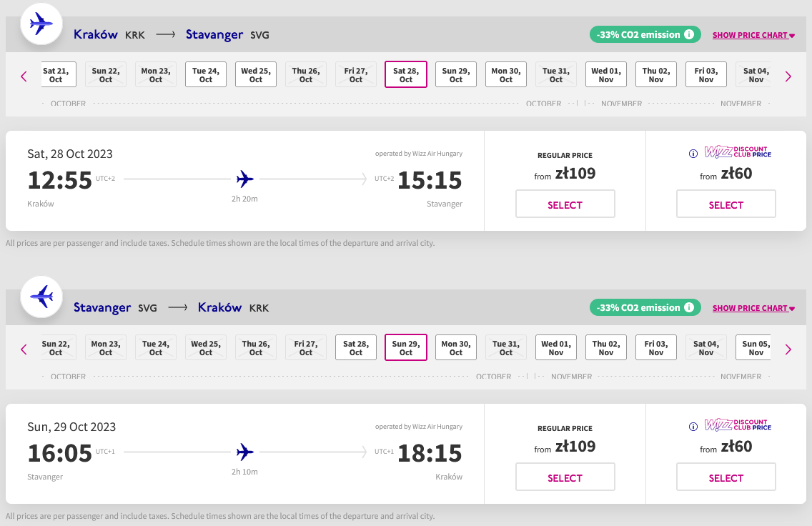Viewport: 812px width, 526px height.
Task: Click the info icon on outbound CO2 emission badge
Action: [689, 35]
